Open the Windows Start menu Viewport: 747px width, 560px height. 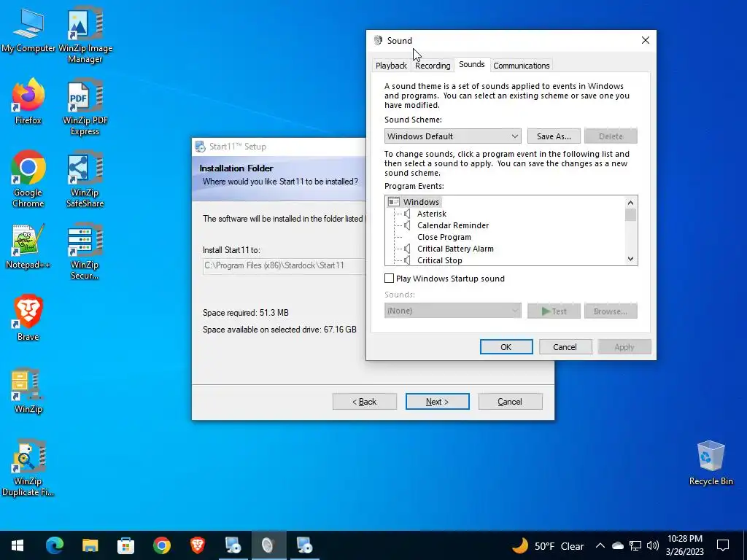[x=18, y=545]
